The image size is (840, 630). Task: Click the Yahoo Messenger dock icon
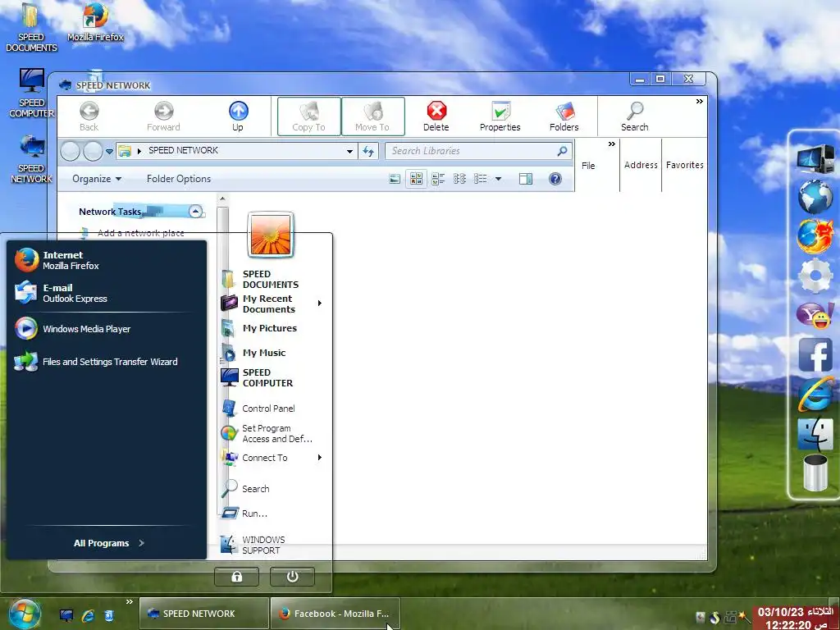(x=815, y=315)
